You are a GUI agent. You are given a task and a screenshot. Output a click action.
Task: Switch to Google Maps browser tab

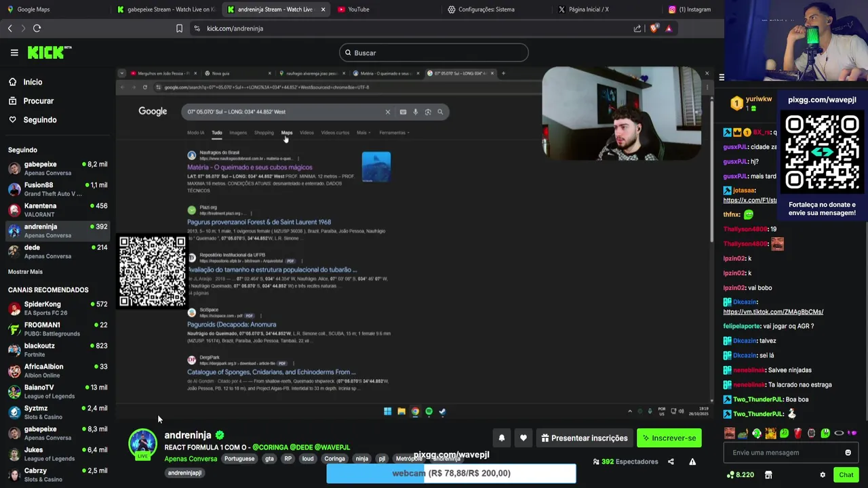pos(54,9)
